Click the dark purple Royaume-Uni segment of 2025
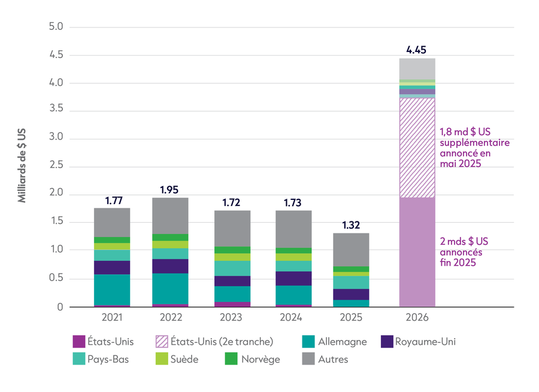The image size is (539, 392). point(351,294)
